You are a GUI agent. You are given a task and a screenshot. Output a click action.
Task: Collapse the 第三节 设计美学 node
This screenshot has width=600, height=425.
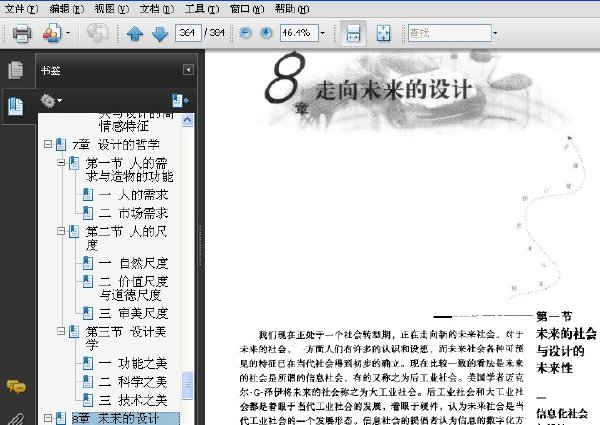pos(61,331)
